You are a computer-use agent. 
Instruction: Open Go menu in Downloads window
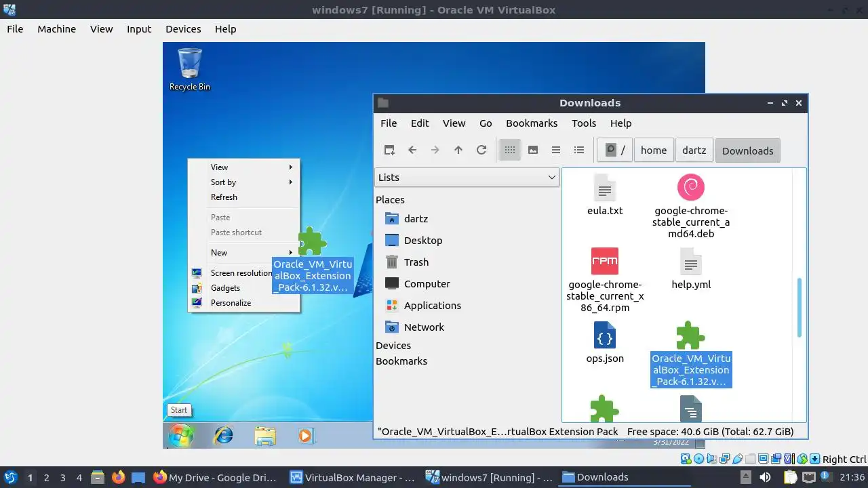486,123
